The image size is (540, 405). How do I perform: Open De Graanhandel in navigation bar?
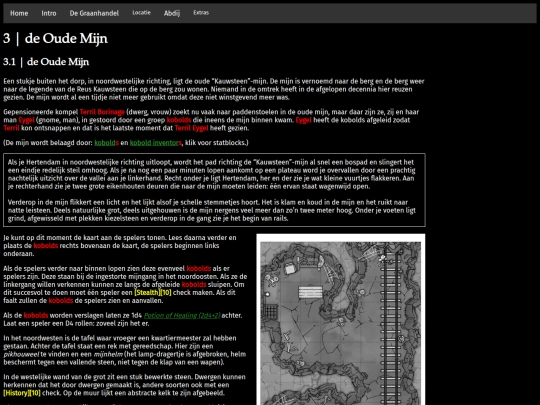(94, 13)
